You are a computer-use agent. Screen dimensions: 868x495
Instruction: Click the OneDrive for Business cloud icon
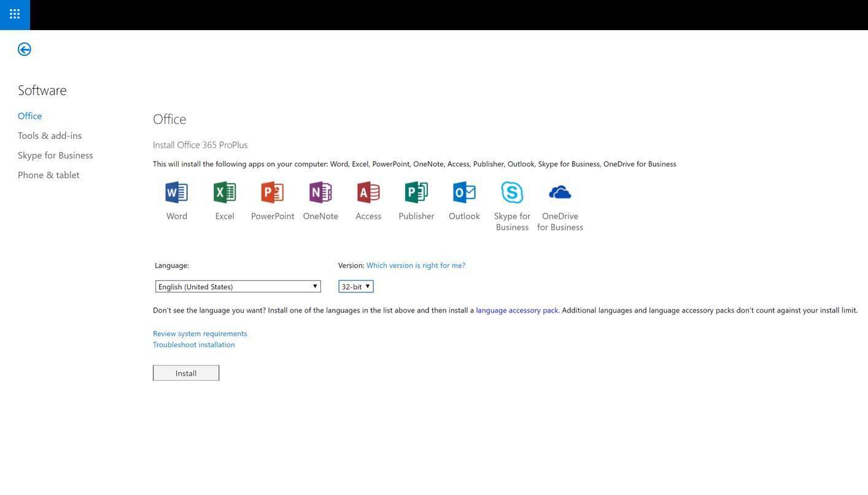click(560, 192)
